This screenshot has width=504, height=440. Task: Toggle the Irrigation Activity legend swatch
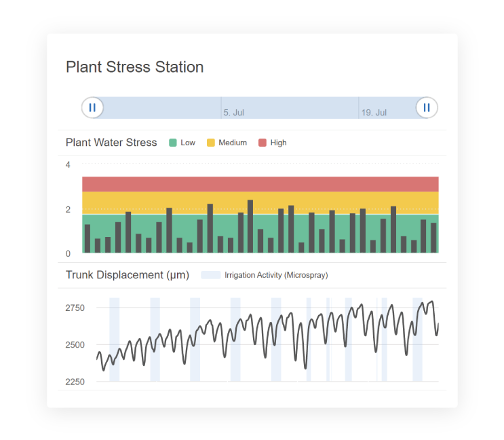(x=211, y=275)
